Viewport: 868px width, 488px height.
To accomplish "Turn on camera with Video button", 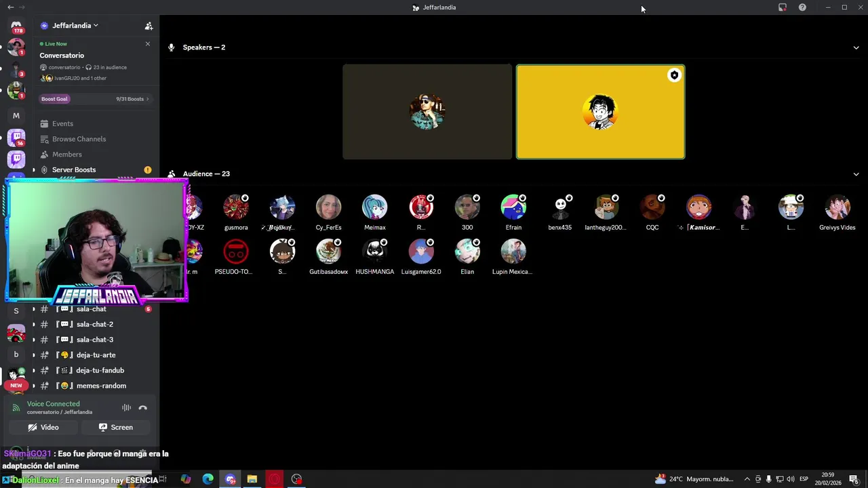I will 43,428.
